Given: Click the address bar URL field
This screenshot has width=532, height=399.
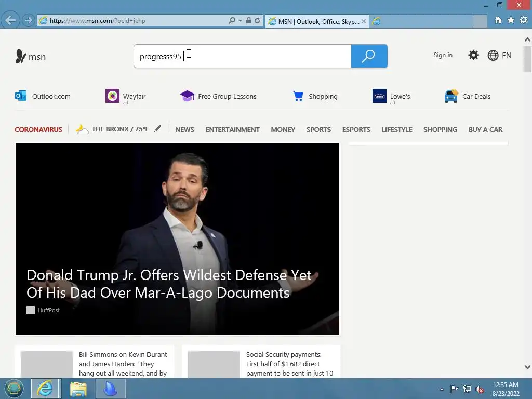Looking at the screenshot, I should (x=132, y=20).
